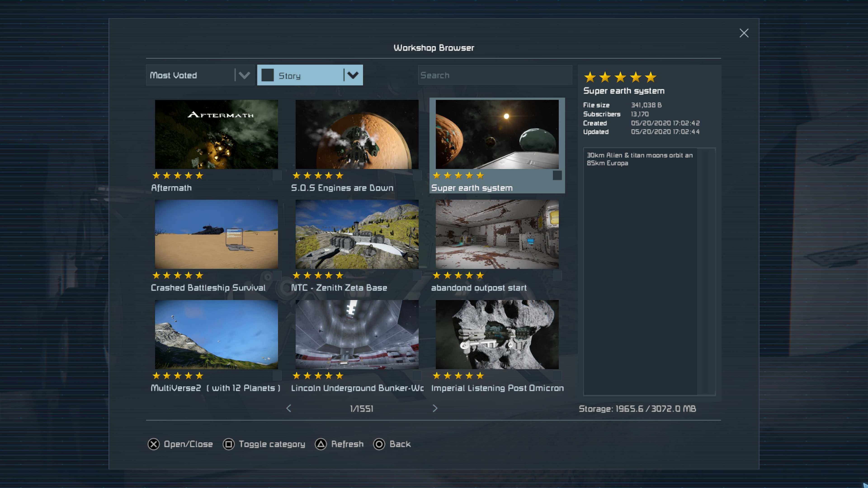The width and height of the screenshot is (868, 488).
Task: Close the Workshop Browser with X
Action: [x=744, y=33]
